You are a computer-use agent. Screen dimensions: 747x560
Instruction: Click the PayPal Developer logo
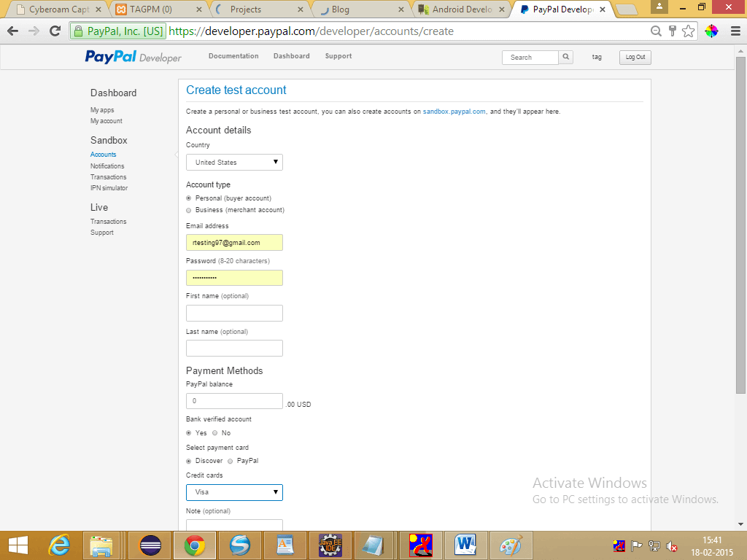point(133,57)
